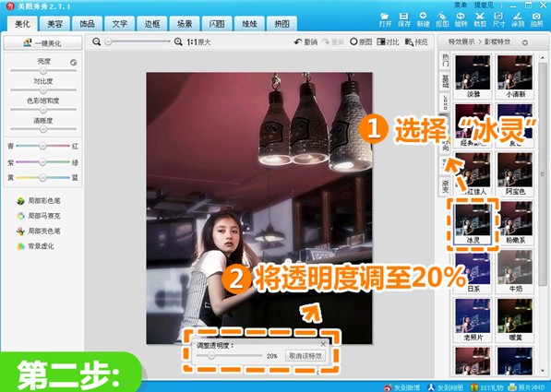Click the 清晰度 sharpness slider handle

(43, 129)
